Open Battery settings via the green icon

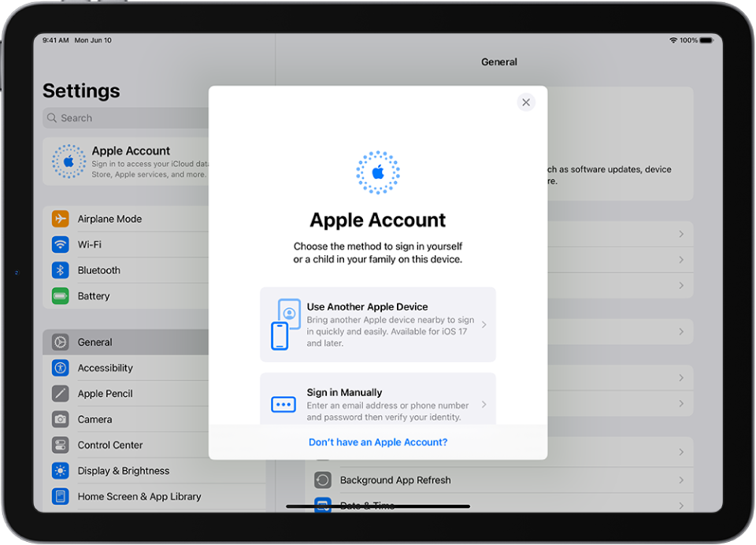tap(61, 295)
